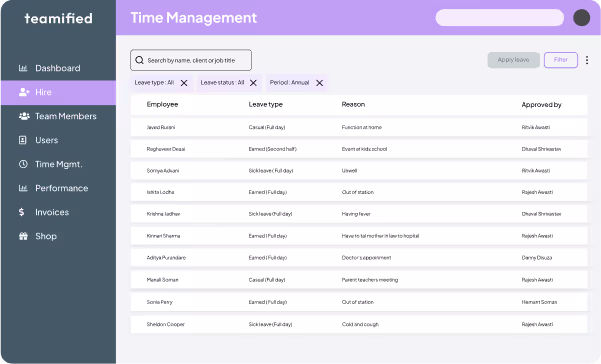Select employee Javed Rusani
Viewport: 601px width, 364px height.
[161, 127]
